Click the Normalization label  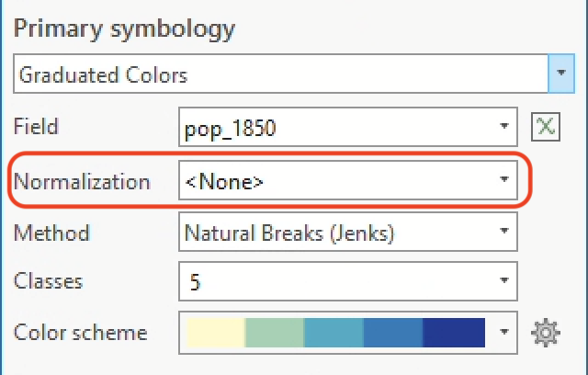pyautogui.click(x=82, y=181)
